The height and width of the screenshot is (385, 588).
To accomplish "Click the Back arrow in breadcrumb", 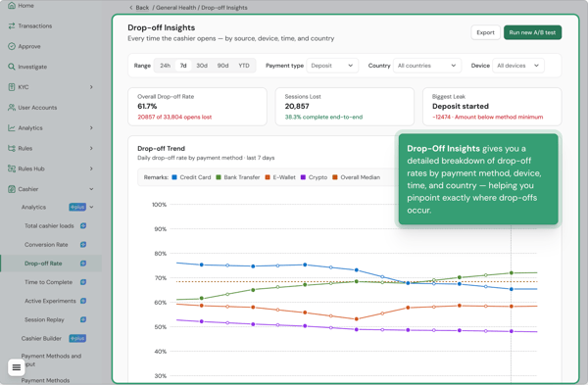I will pos(131,8).
